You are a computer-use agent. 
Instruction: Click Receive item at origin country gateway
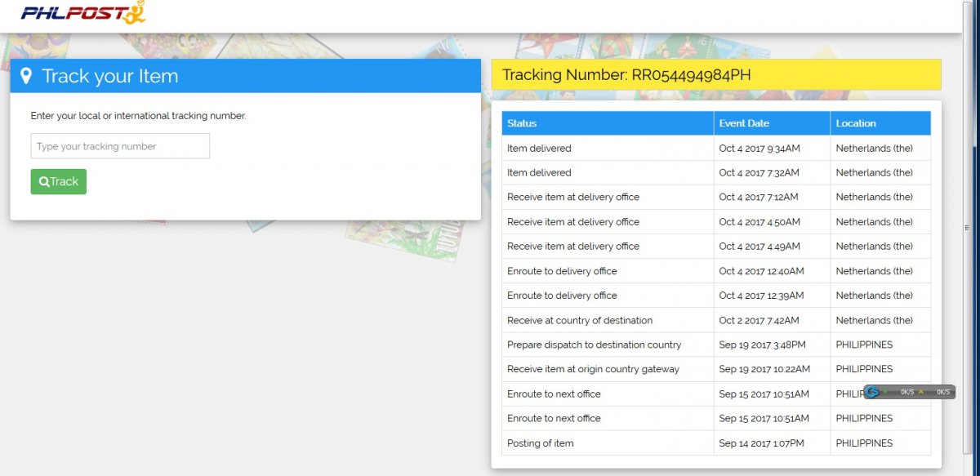pyautogui.click(x=593, y=369)
